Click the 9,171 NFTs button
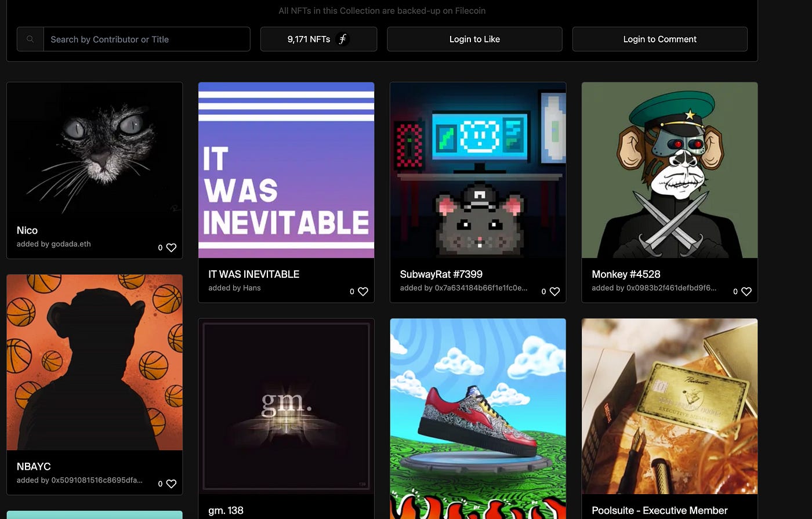 point(318,39)
